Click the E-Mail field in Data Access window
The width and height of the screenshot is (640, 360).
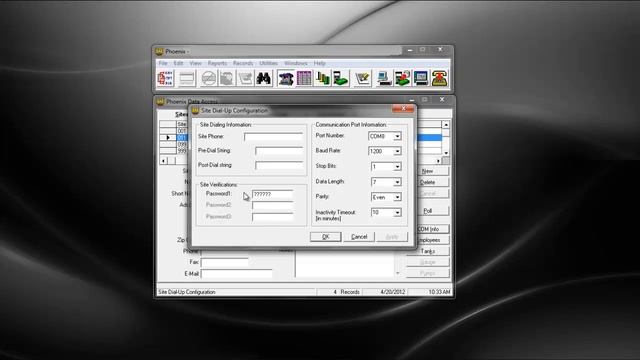coord(236,273)
